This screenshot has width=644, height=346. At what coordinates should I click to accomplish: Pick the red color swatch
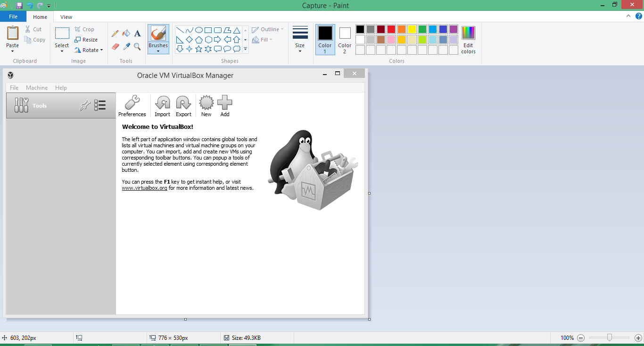coord(391,29)
